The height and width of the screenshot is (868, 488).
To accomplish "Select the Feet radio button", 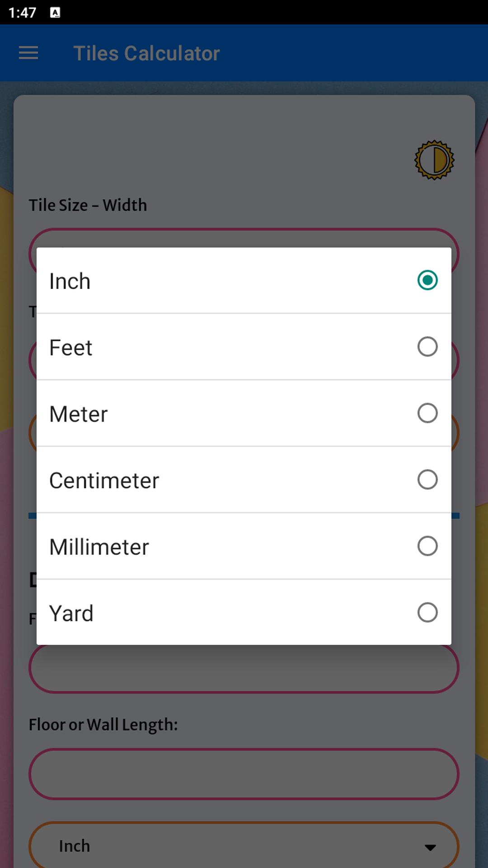I will tap(427, 347).
